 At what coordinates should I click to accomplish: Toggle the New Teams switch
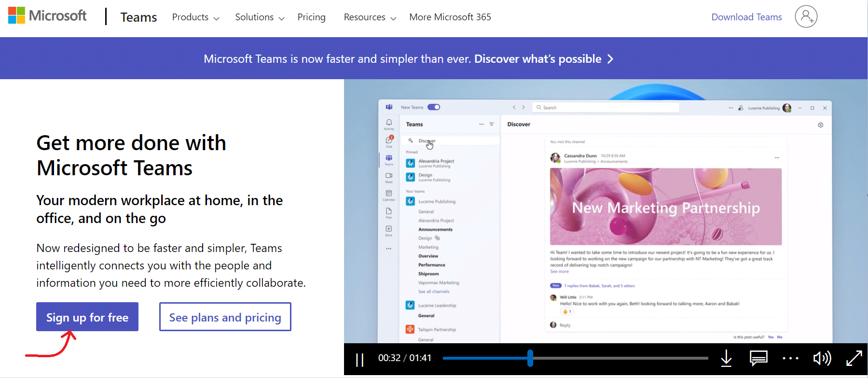(434, 107)
